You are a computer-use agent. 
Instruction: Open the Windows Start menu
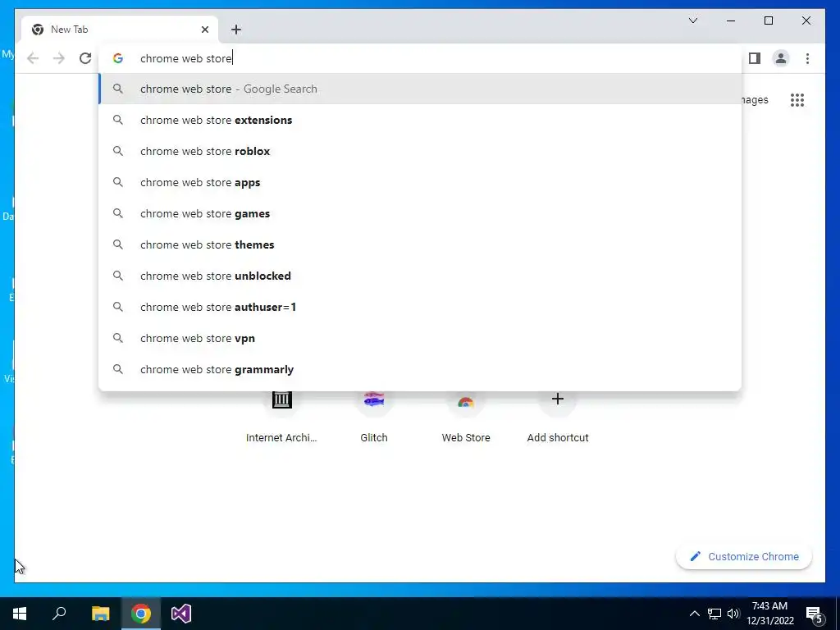[20, 614]
